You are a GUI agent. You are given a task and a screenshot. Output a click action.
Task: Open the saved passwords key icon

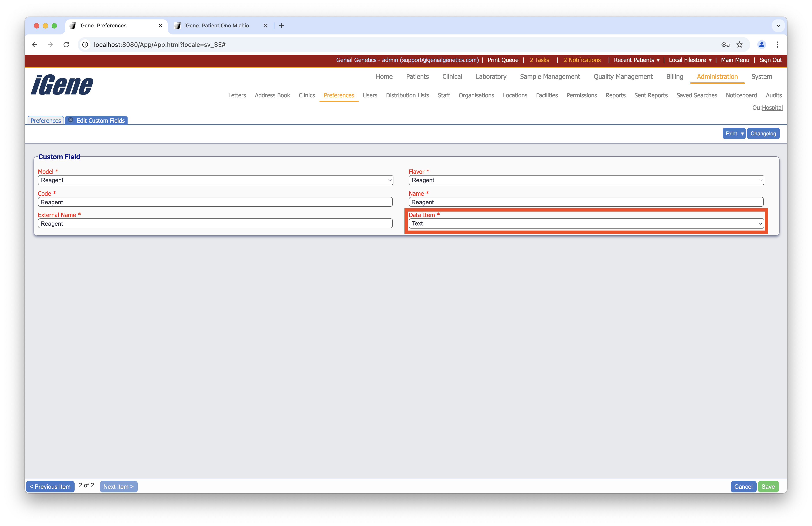click(x=725, y=45)
